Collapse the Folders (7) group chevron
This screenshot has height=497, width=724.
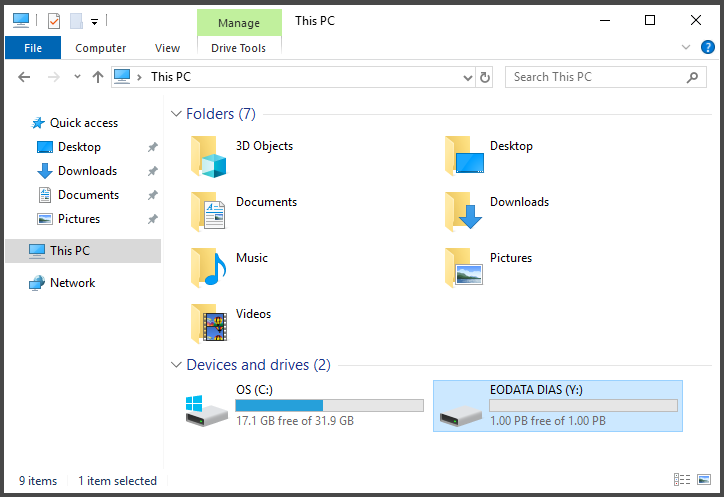click(x=176, y=114)
